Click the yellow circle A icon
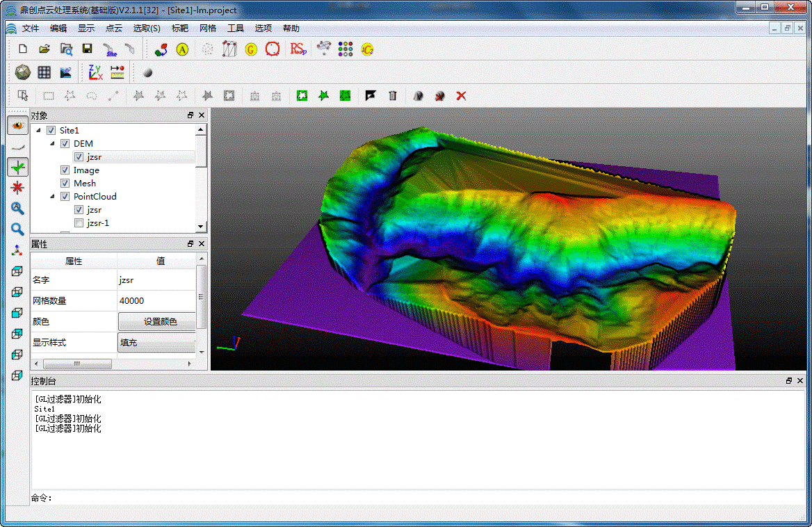 point(182,49)
